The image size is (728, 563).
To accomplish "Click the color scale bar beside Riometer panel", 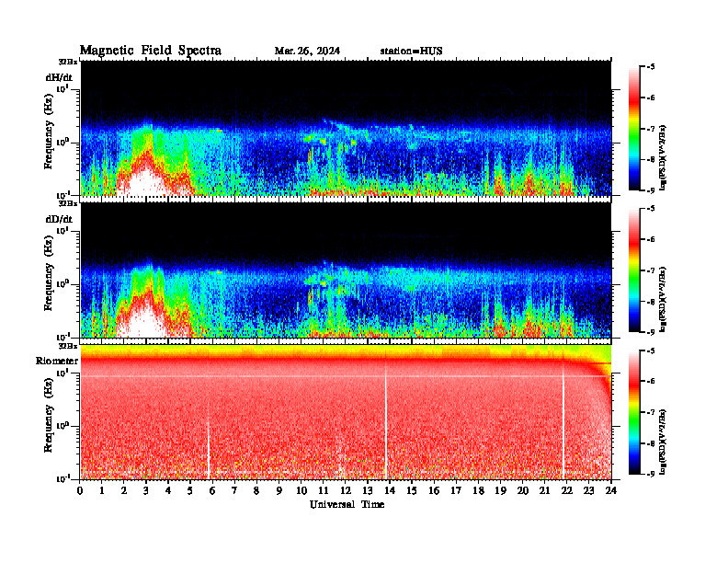I will (634, 412).
